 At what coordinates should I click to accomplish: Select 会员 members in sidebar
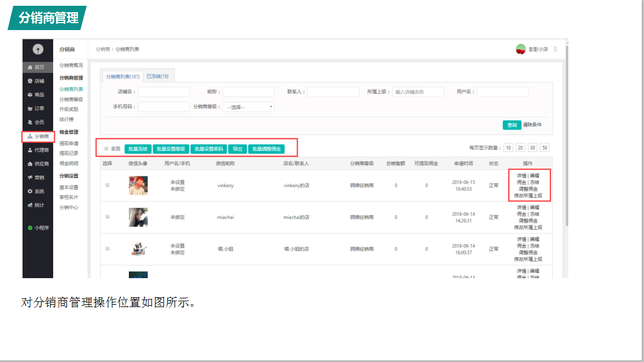pos(36,122)
